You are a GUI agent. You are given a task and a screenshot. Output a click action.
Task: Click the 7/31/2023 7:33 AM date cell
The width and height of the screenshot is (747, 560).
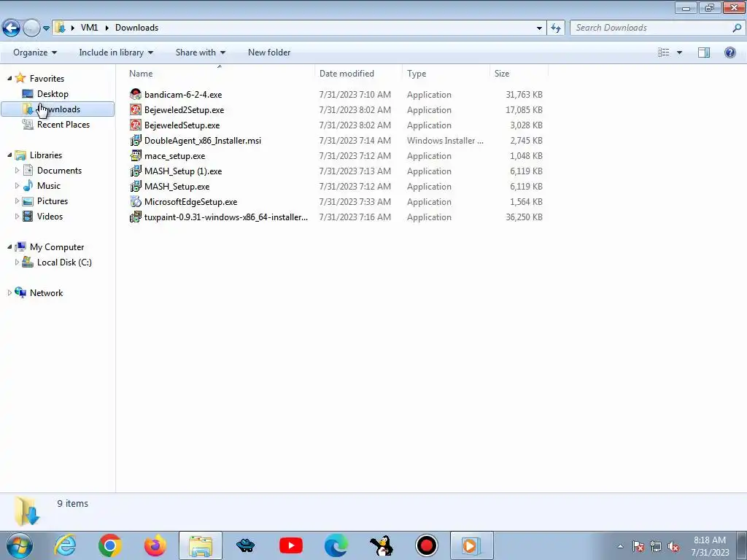(355, 202)
